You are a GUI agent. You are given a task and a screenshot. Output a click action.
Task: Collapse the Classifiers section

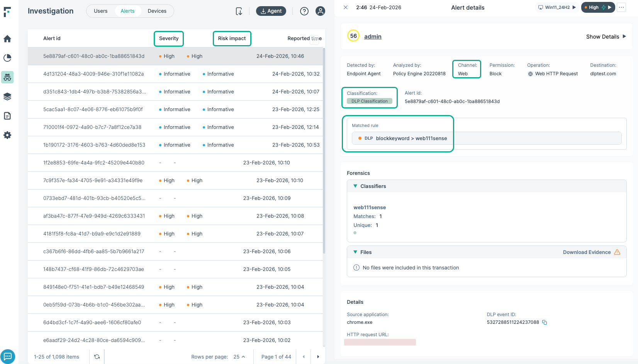tap(355, 186)
